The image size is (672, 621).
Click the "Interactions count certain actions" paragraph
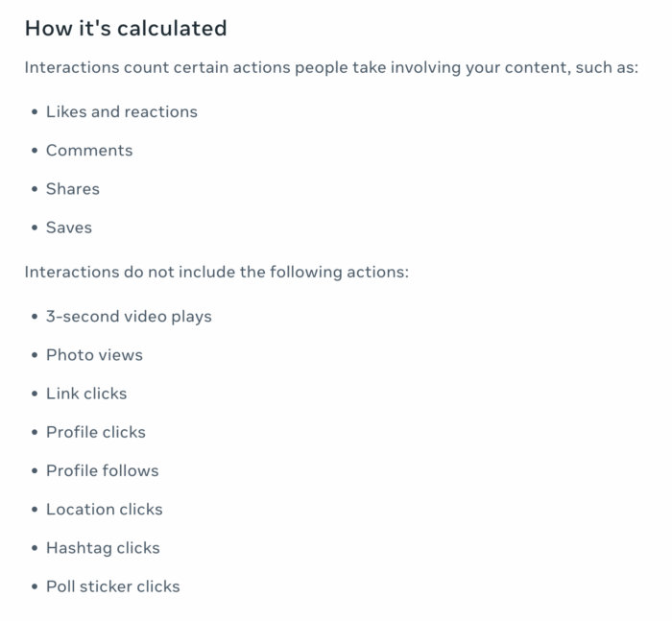point(331,69)
